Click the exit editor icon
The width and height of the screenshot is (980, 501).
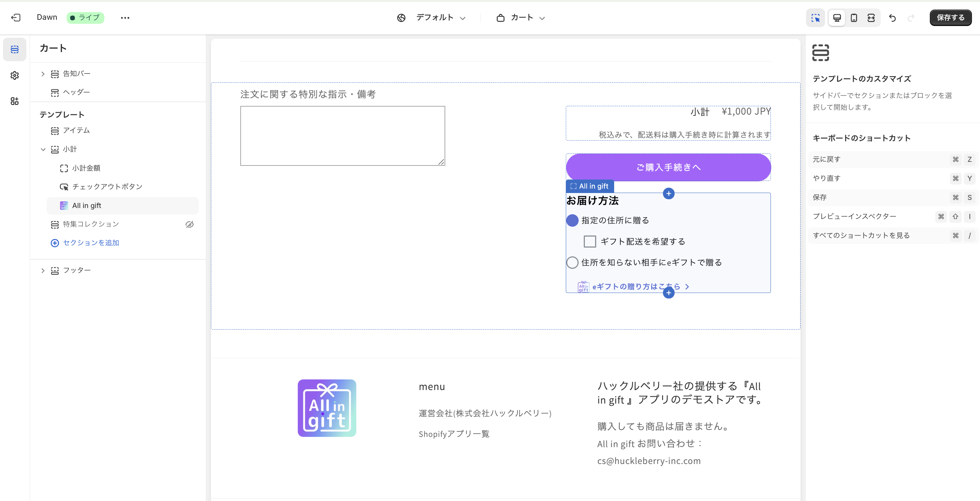tap(16, 18)
